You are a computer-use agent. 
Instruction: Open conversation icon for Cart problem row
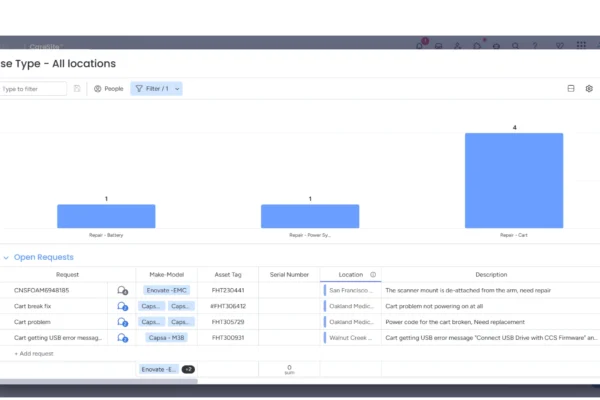pyautogui.click(x=122, y=322)
